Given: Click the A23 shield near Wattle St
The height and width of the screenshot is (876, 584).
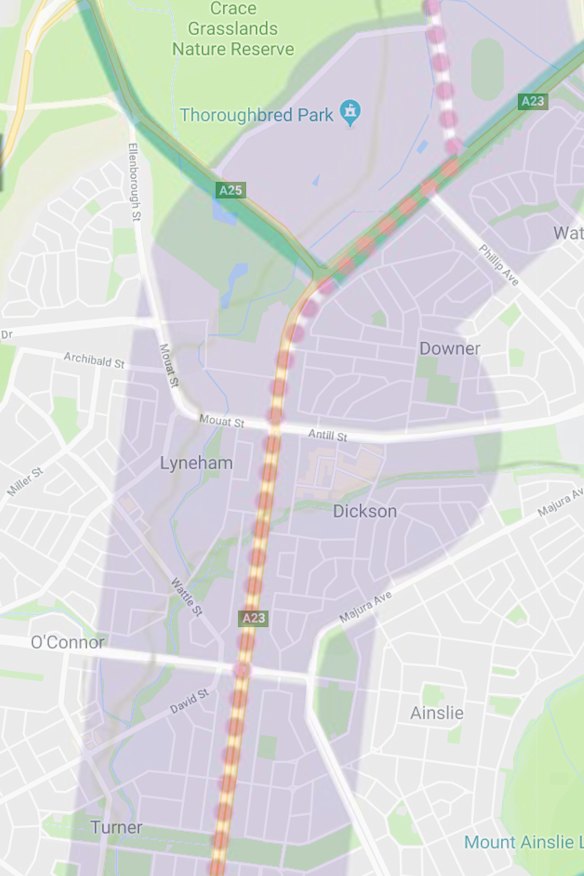Looking at the screenshot, I should 254,618.
